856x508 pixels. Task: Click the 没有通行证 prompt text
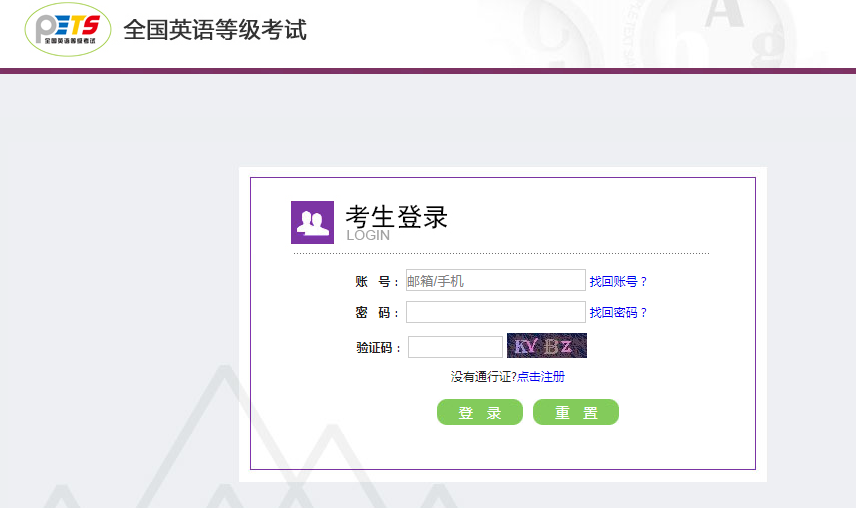(x=483, y=377)
